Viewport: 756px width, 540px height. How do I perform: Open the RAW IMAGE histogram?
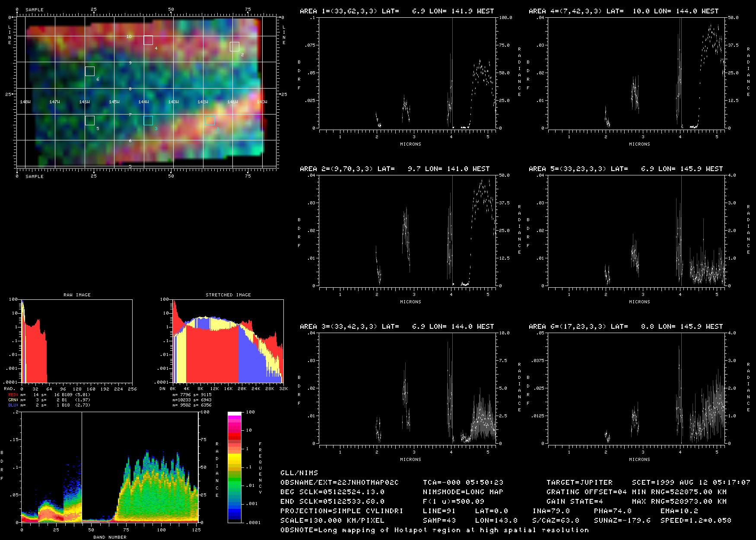pyautogui.click(x=76, y=341)
